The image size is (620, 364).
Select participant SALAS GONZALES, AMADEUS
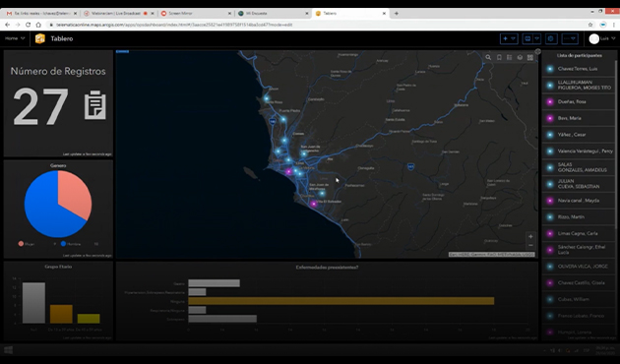[579, 167]
